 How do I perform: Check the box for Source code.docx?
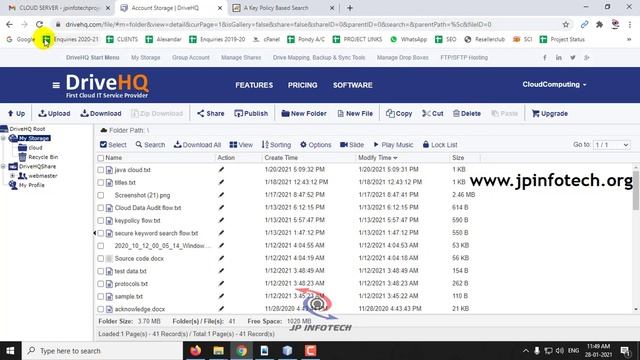(x=100, y=258)
